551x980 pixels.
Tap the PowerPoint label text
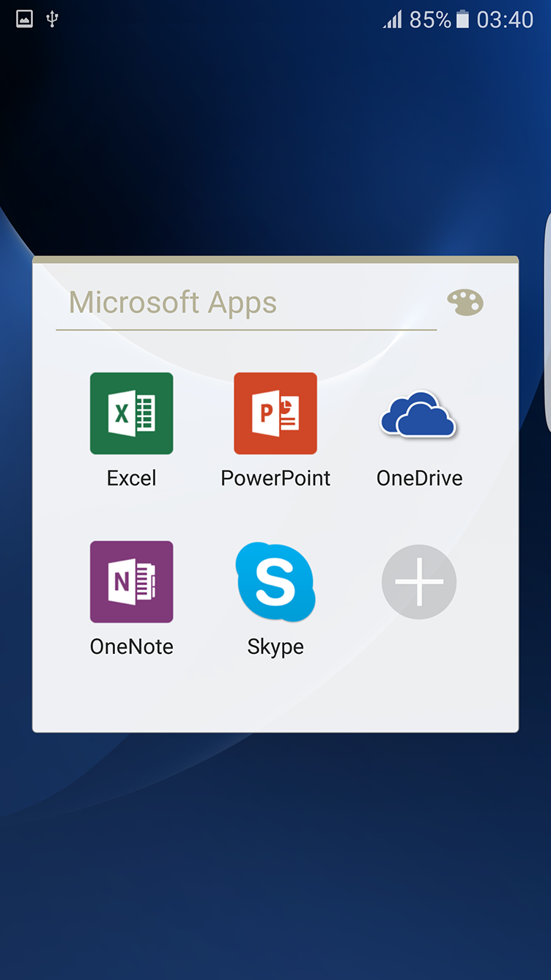pyautogui.click(x=275, y=478)
